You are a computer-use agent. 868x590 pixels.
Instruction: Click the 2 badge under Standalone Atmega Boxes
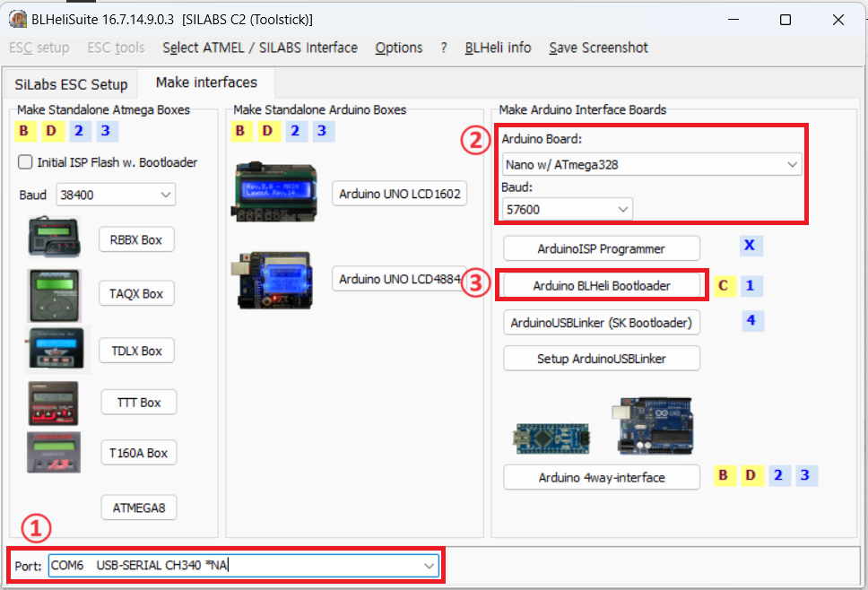(x=79, y=131)
